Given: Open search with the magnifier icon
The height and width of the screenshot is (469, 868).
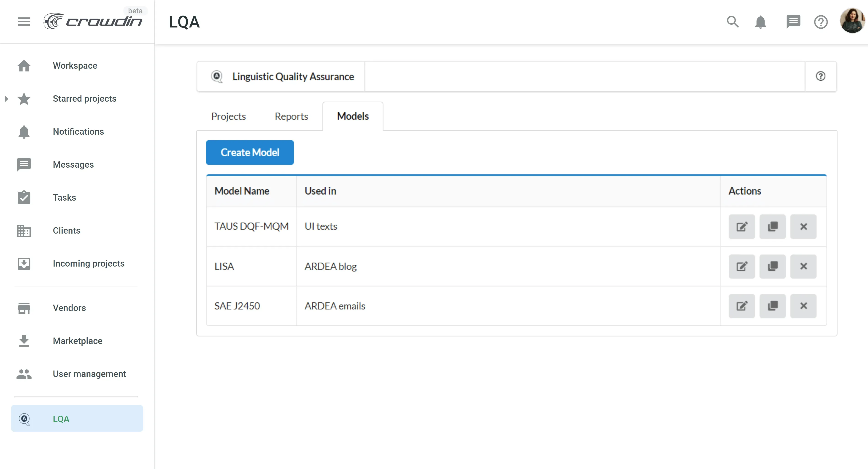Looking at the screenshot, I should [733, 22].
